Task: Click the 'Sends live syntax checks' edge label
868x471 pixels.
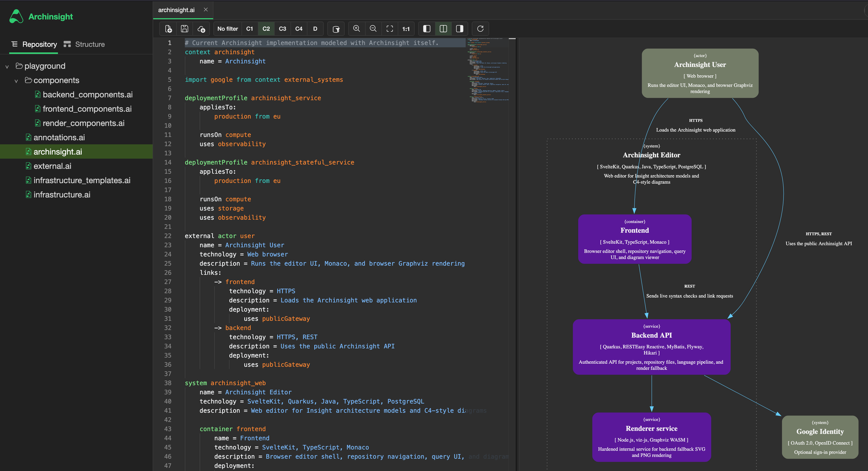Action: [x=690, y=296]
